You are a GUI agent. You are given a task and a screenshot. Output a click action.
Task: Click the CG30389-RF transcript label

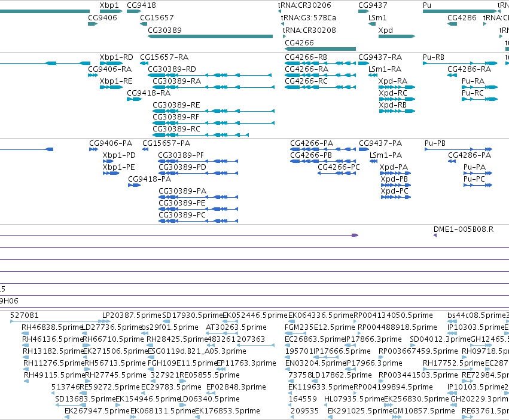[x=176, y=117]
